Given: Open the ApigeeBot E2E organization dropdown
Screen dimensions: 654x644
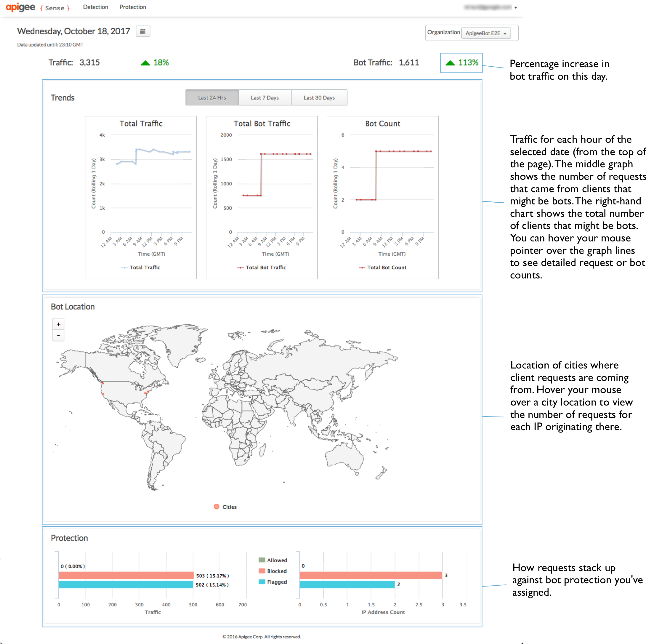Looking at the screenshot, I should coord(485,33).
